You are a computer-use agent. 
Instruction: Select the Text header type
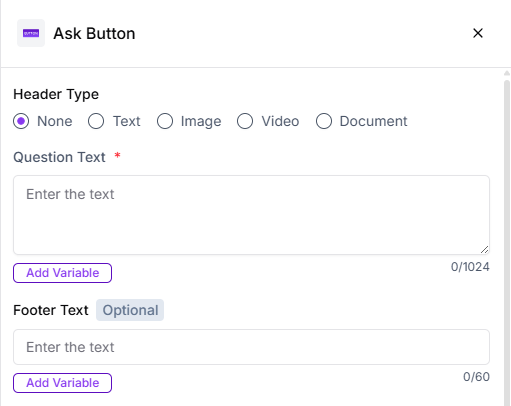(x=96, y=121)
